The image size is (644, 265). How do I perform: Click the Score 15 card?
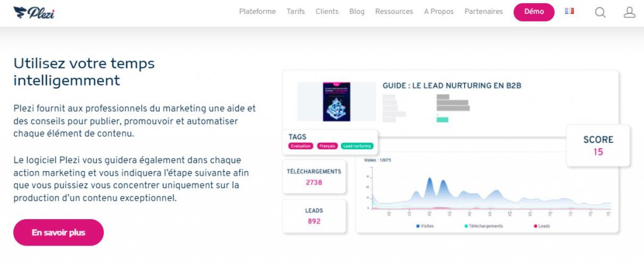point(598,145)
